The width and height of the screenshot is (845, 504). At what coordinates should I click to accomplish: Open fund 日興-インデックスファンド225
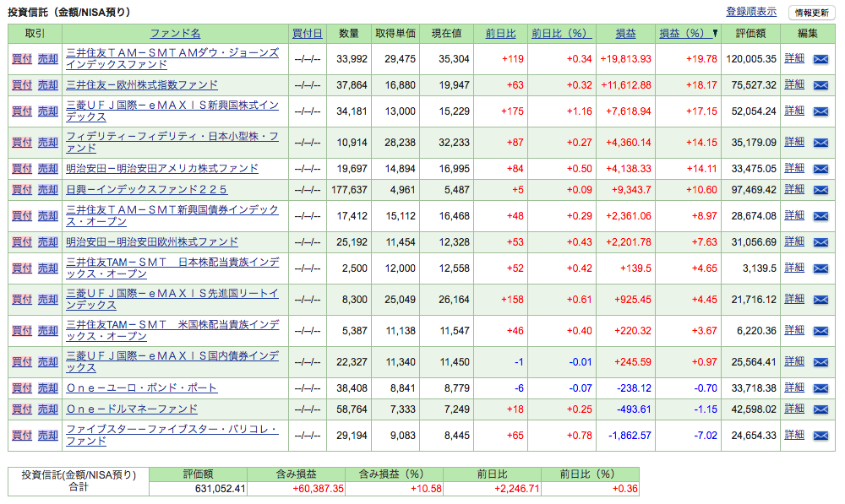click(x=146, y=190)
